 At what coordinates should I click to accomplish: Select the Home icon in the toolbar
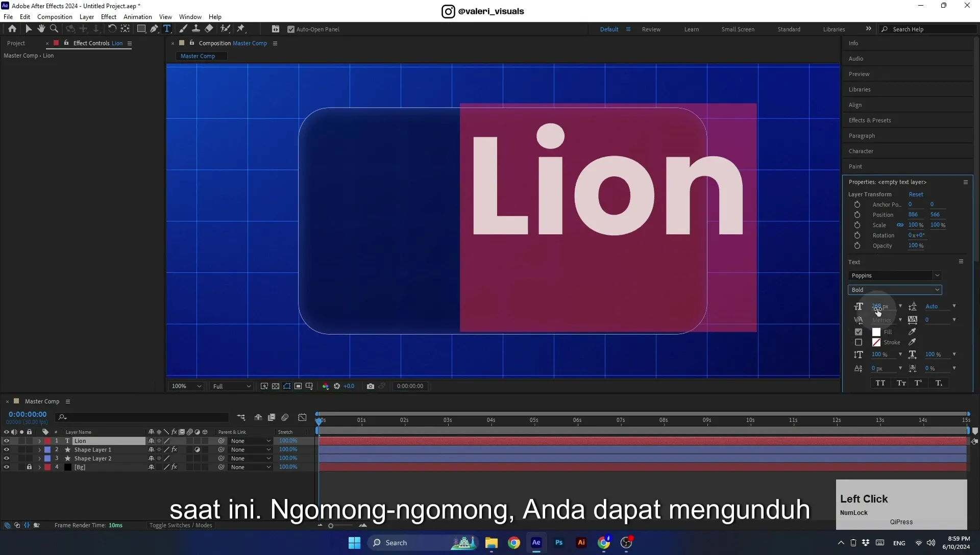12,29
